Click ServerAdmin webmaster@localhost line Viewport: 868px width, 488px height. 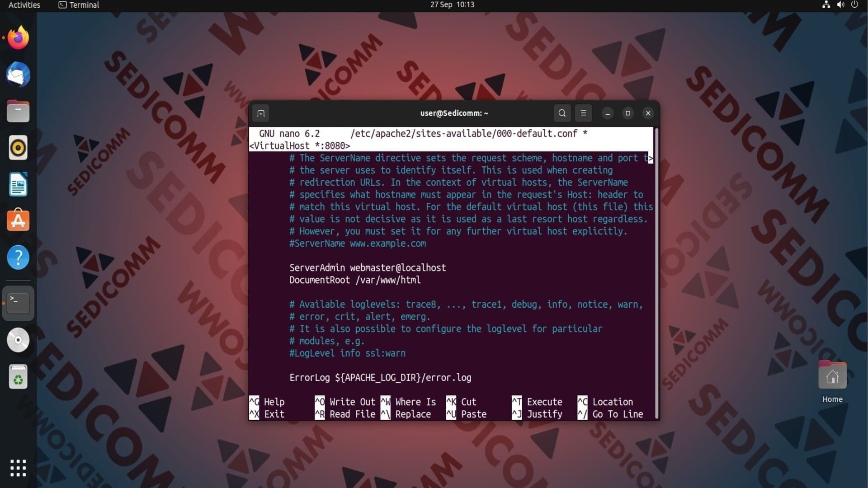click(368, 268)
